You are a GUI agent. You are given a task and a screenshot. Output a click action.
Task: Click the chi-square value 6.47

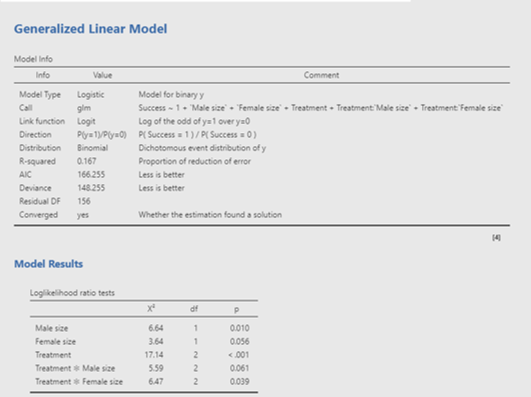click(x=155, y=382)
